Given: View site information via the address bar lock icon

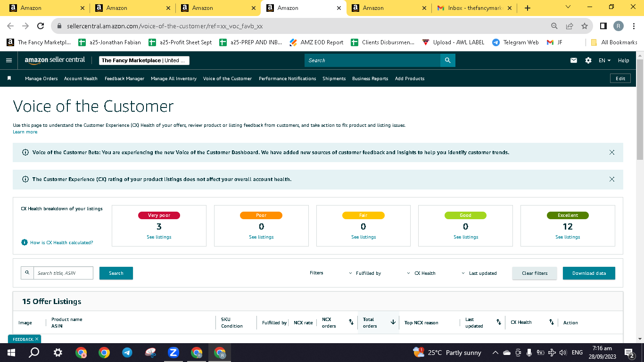Looking at the screenshot, I should coord(59,26).
